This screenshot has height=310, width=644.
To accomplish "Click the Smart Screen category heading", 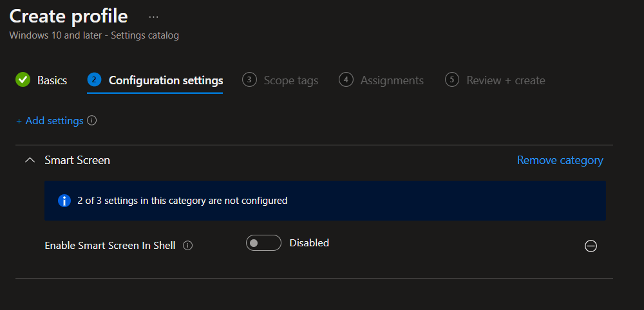I will (x=77, y=160).
